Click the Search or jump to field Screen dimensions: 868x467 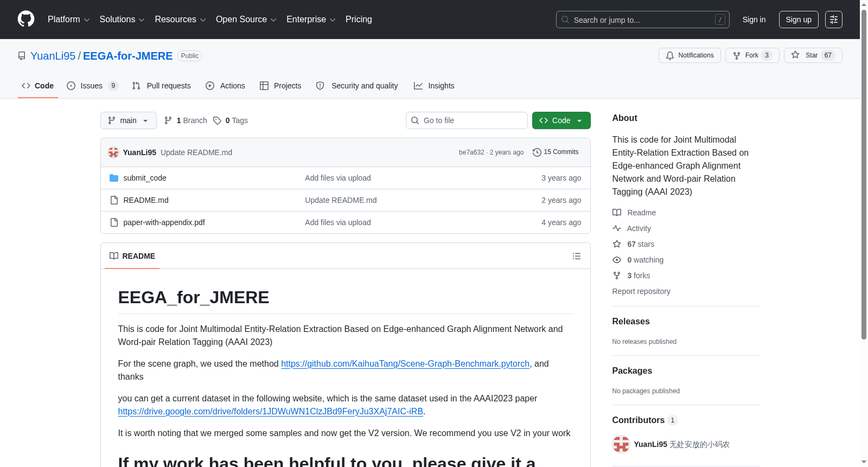coord(643,20)
